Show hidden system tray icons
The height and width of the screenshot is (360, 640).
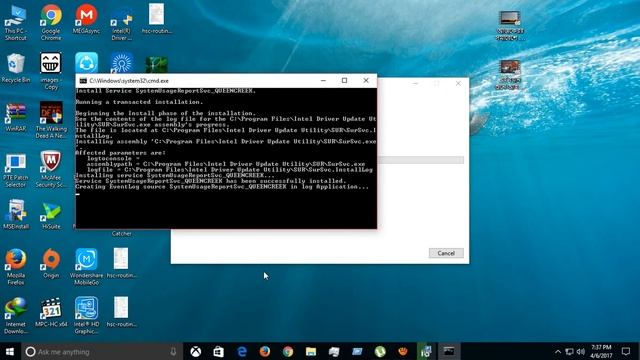pos(558,351)
